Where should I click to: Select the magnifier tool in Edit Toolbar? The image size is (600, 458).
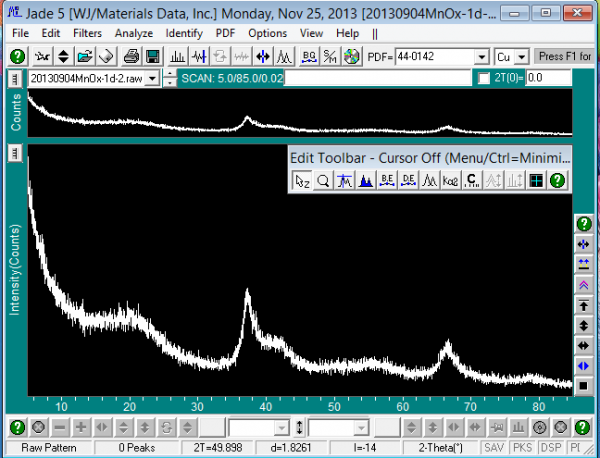click(323, 181)
